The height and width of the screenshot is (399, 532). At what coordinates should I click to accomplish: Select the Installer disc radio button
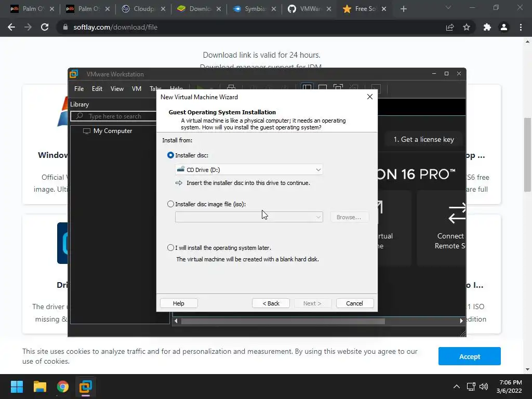pos(170,155)
